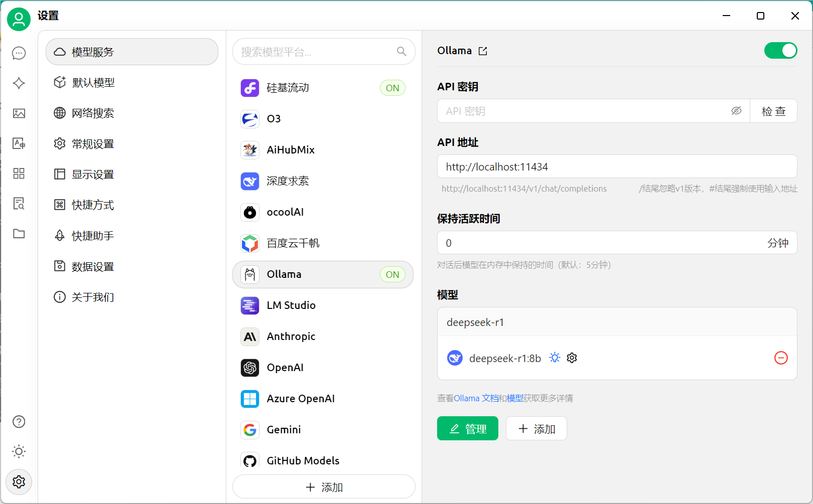Open the agents sparkle sidebar icon
Image resolution: width=813 pixels, height=504 pixels.
click(x=19, y=83)
